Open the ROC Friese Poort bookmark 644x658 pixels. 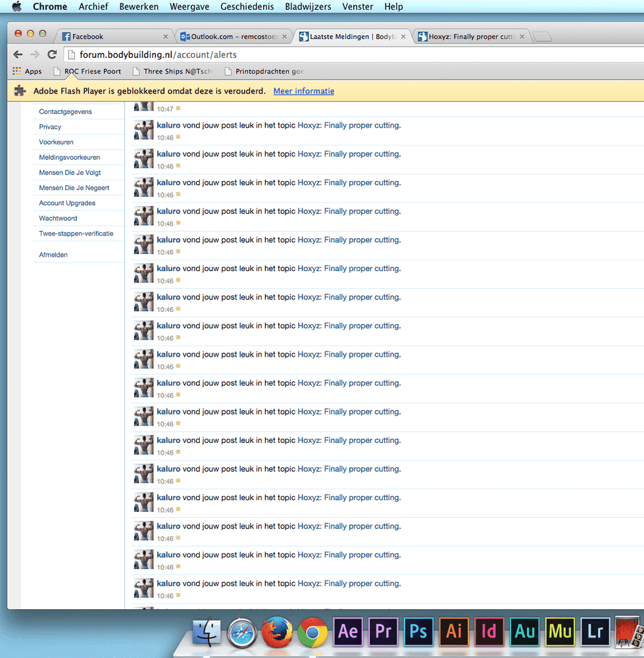[x=87, y=71]
